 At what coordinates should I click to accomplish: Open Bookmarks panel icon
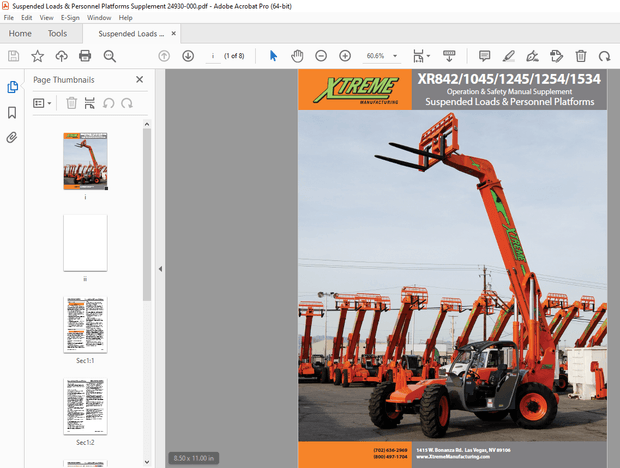pyautogui.click(x=12, y=113)
